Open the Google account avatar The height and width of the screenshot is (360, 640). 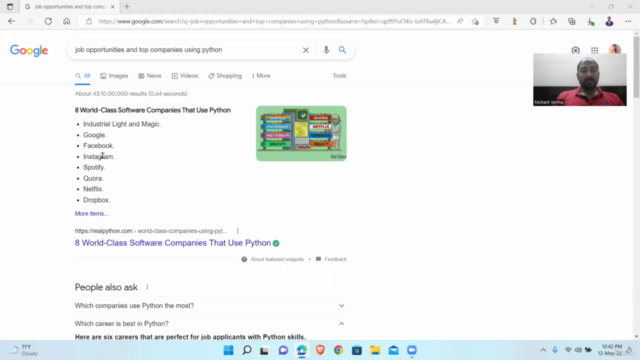pos(615,49)
